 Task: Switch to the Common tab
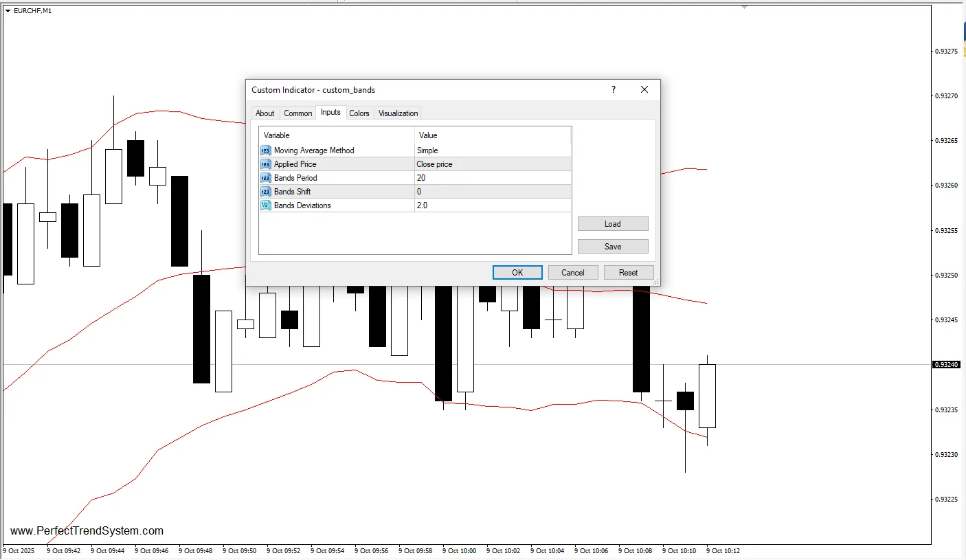[x=297, y=113]
